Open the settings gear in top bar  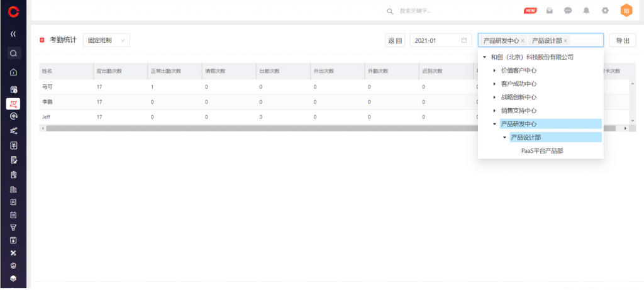(605, 11)
